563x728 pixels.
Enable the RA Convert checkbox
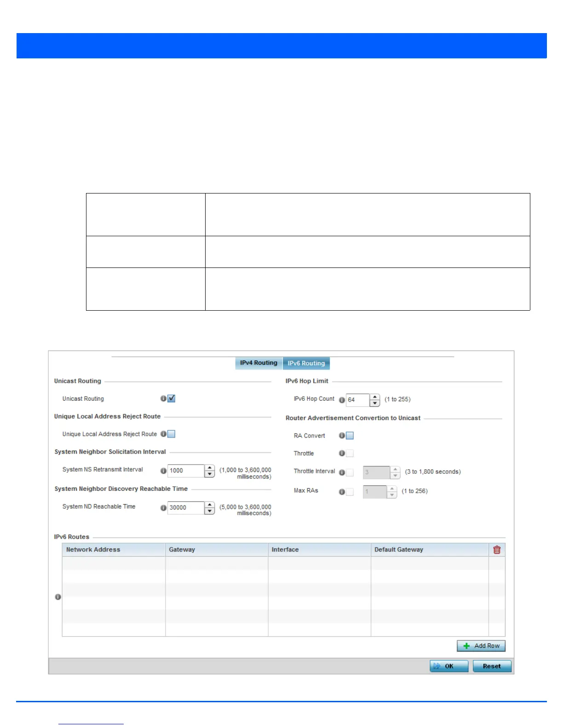pos(350,436)
